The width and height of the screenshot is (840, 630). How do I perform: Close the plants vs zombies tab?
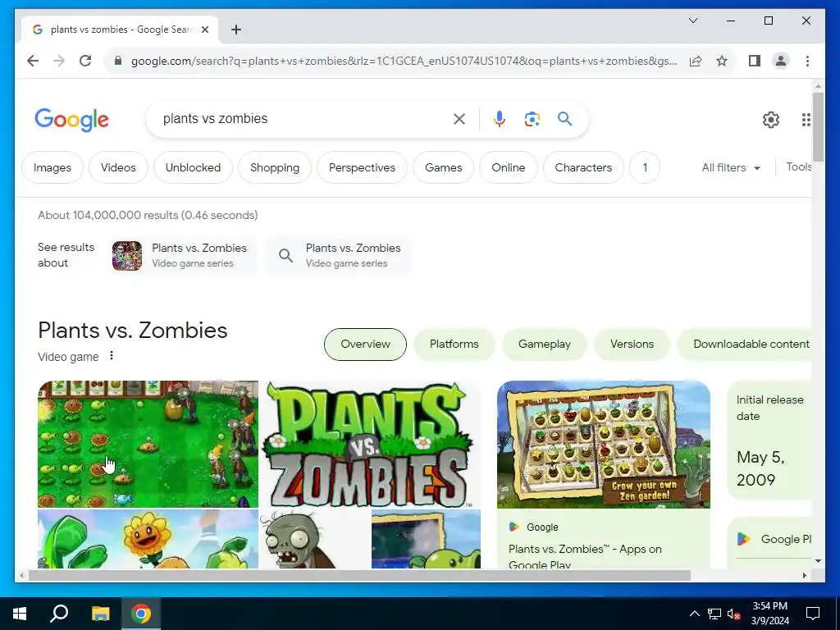click(x=204, y=30)
